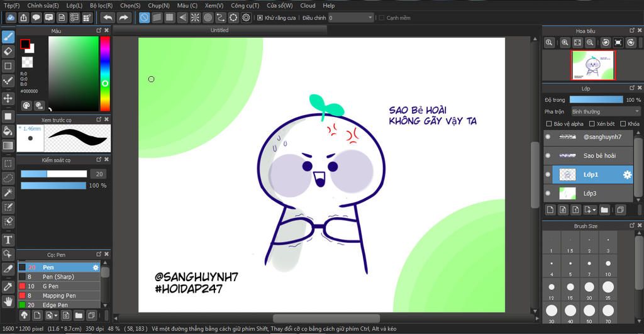This screenshot has height=334, width=644.
Task: Enable crisscross grid snap
Action: pos(170,18)
